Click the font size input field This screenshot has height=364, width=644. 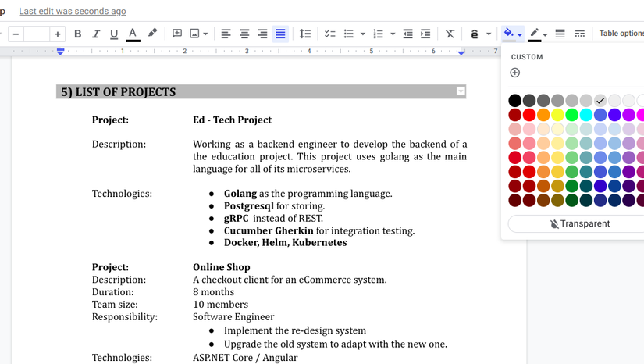tap(37, 34)
